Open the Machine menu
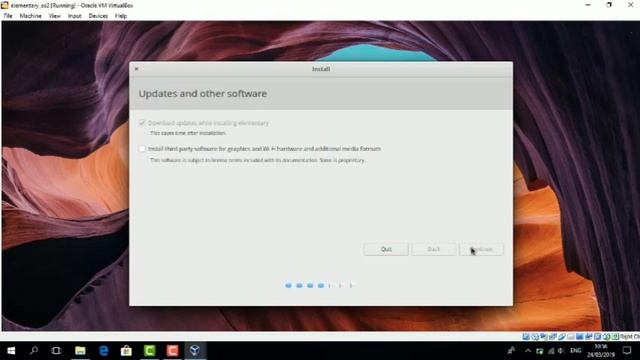 [31, 16]
